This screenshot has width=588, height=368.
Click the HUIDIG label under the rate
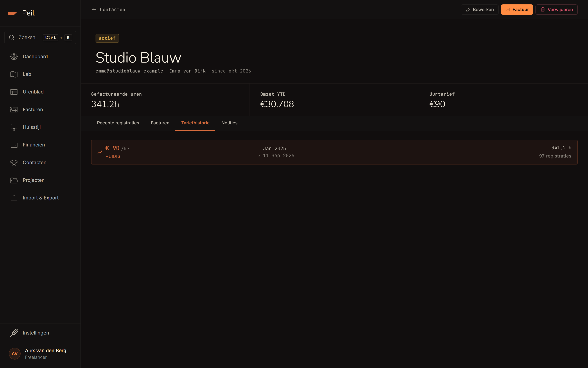click(113, 157)
